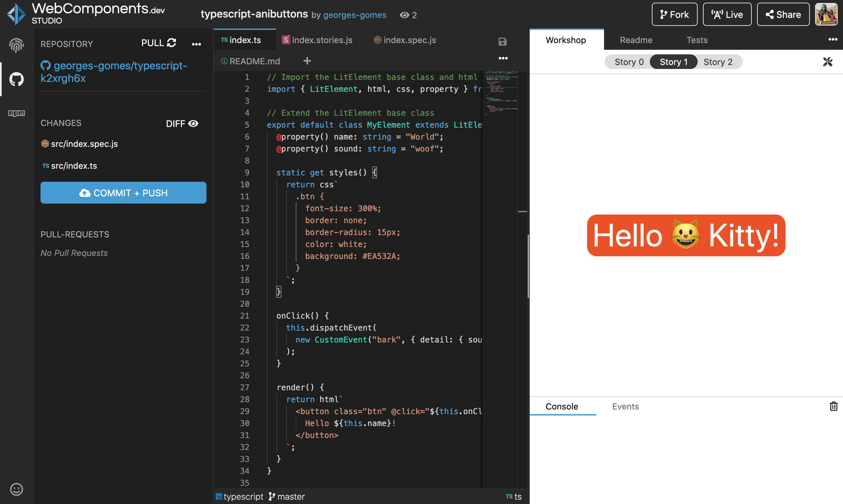Image resolution: width=843 pixels, height=504 pixels.
Task: Toggle the DIFF eye visibility icon
Action: point(193,124)
